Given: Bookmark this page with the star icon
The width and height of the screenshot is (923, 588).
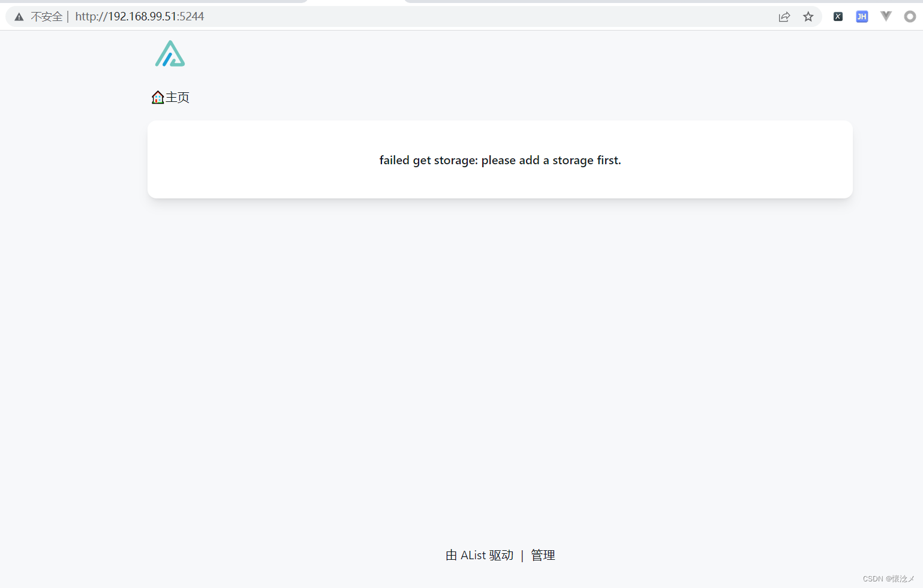Looking at the screenshot, I should (x=808, y=17).
